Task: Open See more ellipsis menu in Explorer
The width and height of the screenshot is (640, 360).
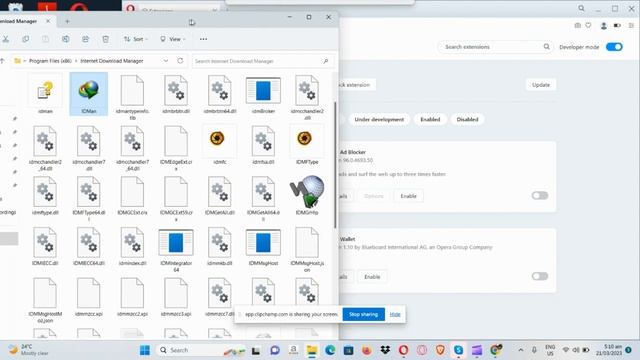Action: 203,39
